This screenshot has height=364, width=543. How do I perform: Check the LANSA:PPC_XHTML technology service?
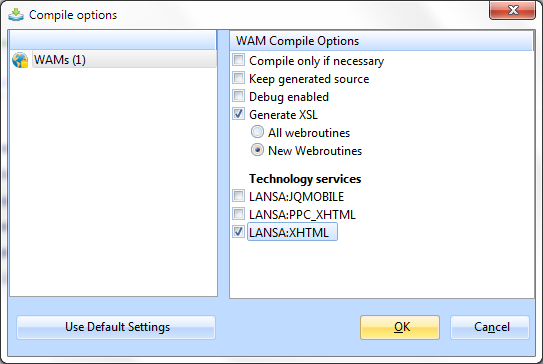coord(238,214)
